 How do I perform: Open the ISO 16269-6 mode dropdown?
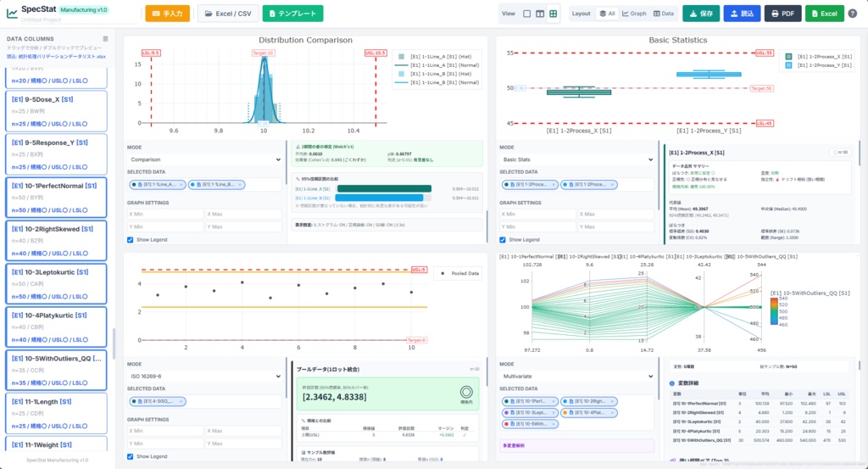click(x=205, y=377)
